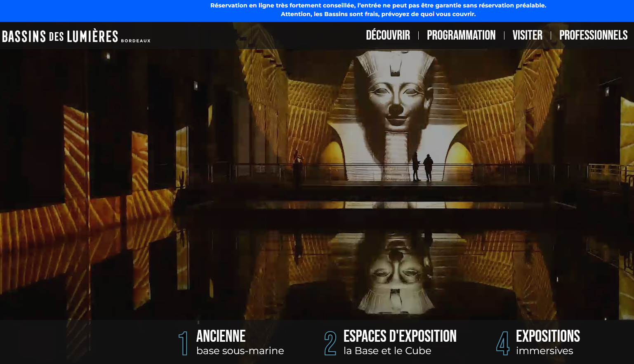
Task: Click the Bassins des Lumières Bordeaux logo
Action: click(76, 36)
